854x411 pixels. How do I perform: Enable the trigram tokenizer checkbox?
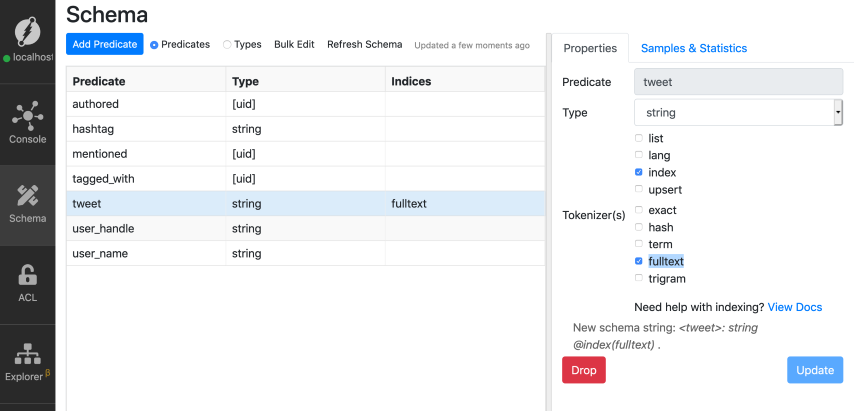pos(639,278)
